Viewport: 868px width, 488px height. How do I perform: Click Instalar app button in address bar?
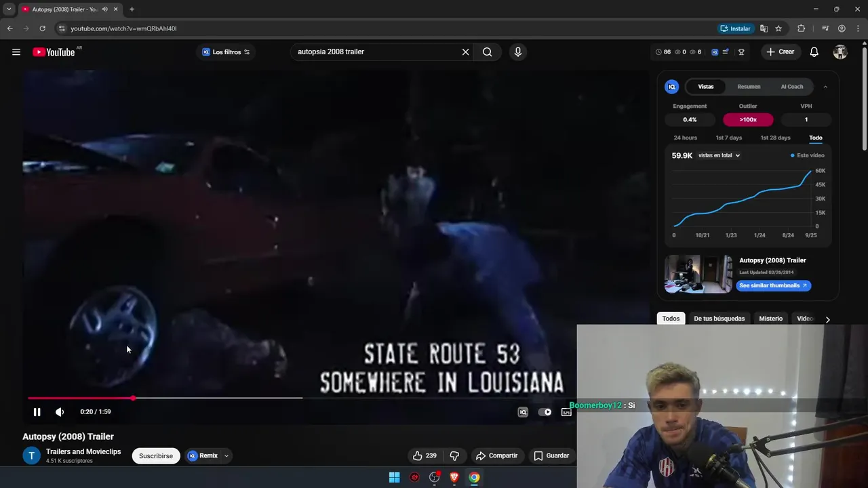[735, 28]
